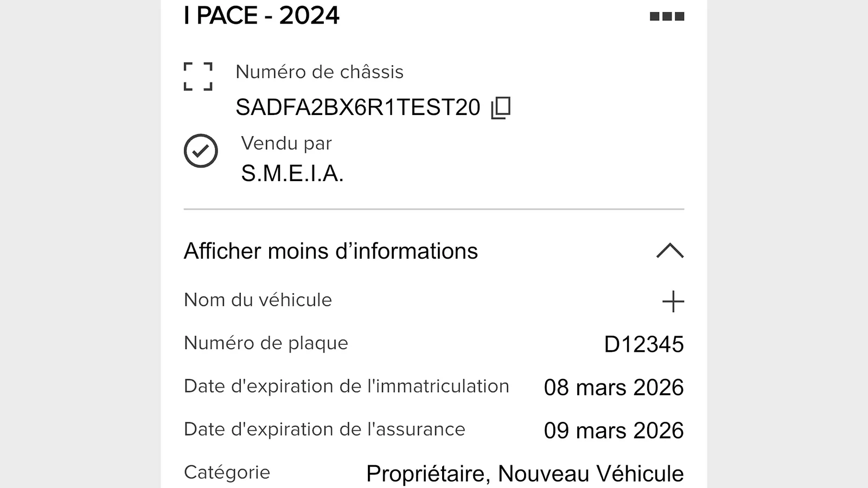The width and height of the screenshot is (868, 488).
Task: Click the plus icon to add vehicle name
Action: (673, 301)
